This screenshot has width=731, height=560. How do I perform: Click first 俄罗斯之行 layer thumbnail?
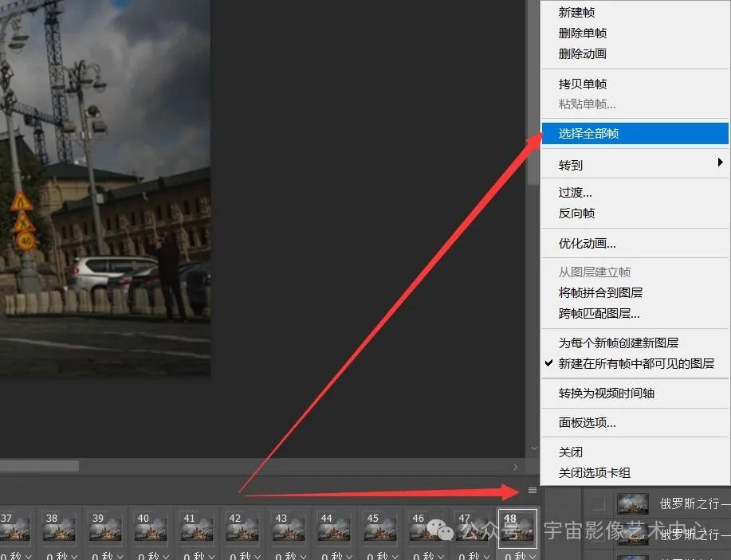[x=633, y=503]
